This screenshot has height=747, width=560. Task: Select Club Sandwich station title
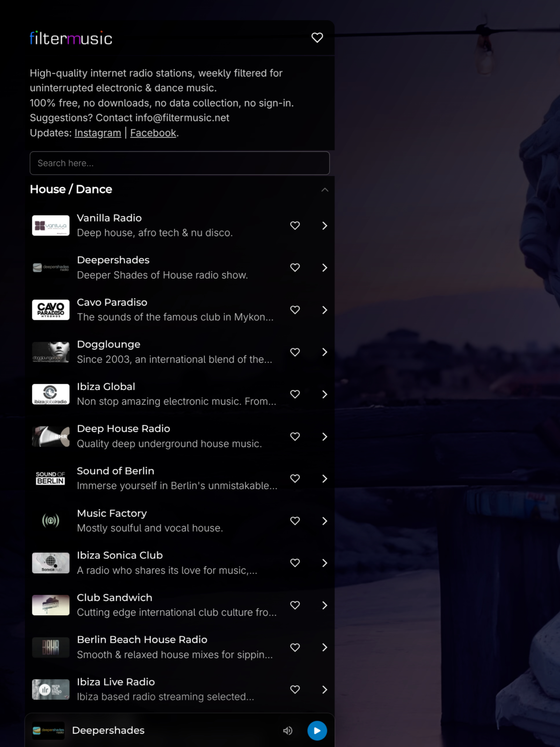pos(114,598)
